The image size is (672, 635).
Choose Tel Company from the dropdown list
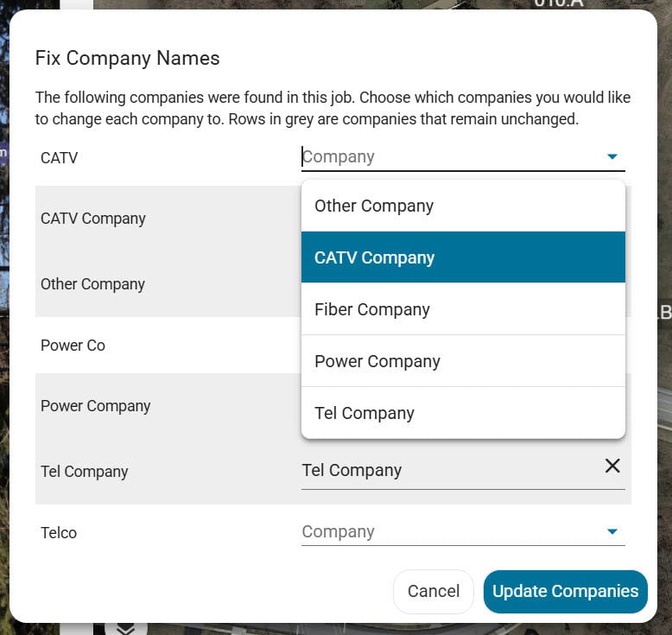click(x=463, y=413)
